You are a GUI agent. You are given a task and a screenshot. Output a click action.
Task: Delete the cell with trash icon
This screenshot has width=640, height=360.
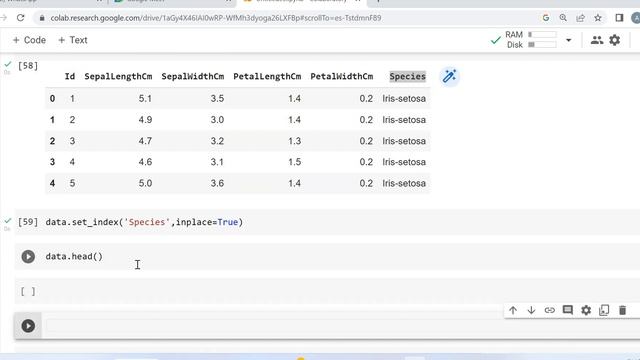pyautogui.click(x=622, y=310)
